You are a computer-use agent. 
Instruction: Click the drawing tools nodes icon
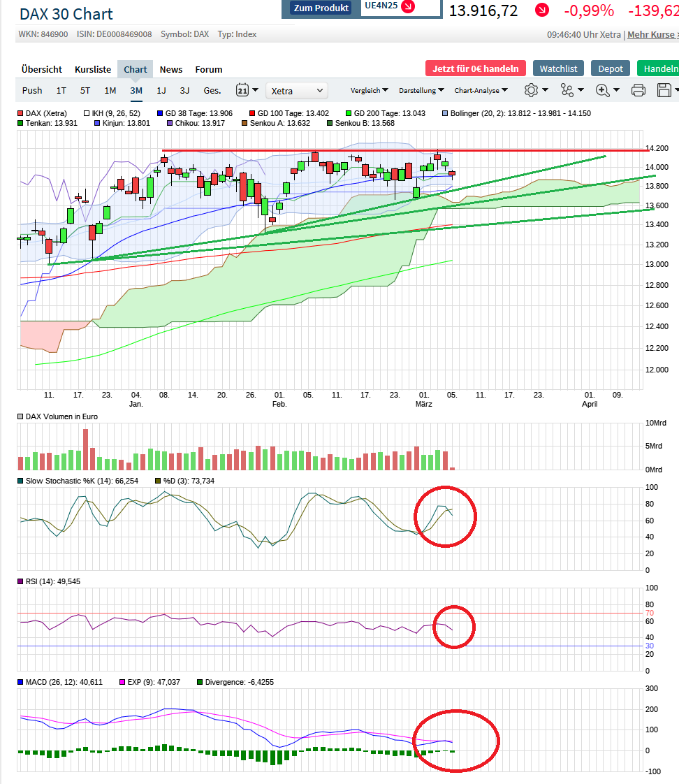tap(567, 90)
